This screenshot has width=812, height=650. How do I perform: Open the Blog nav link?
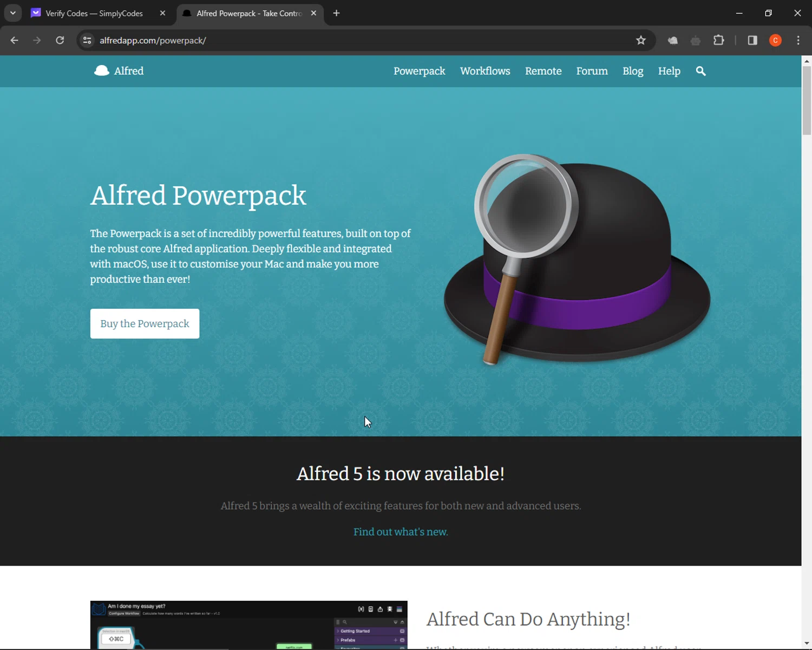click(x=633, y=71)
